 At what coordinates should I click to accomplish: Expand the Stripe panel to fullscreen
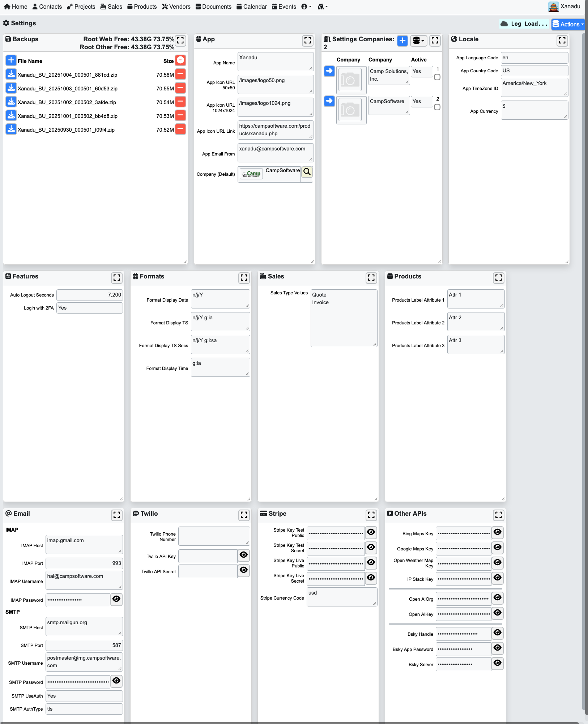click(x=371, y=515)
